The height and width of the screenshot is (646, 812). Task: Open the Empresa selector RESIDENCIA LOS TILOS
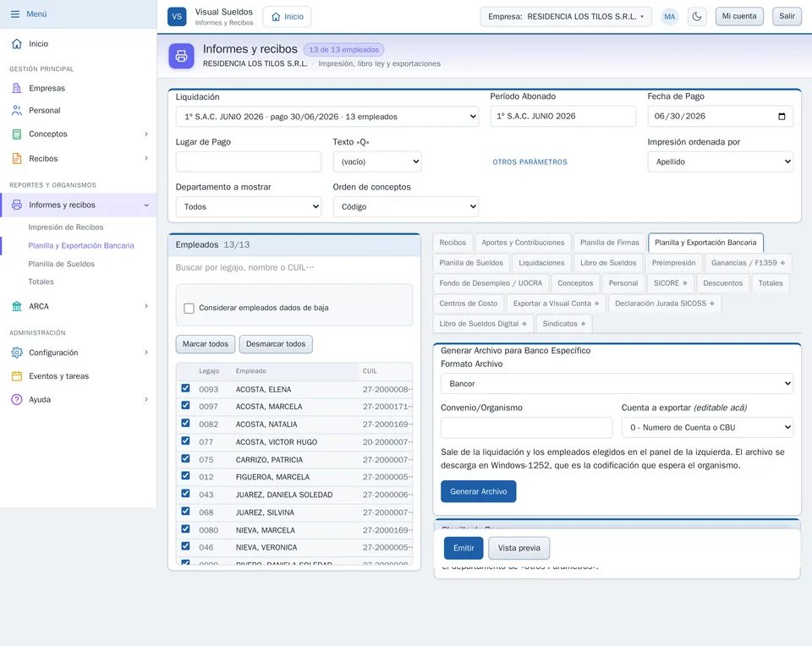pos(566,17)
